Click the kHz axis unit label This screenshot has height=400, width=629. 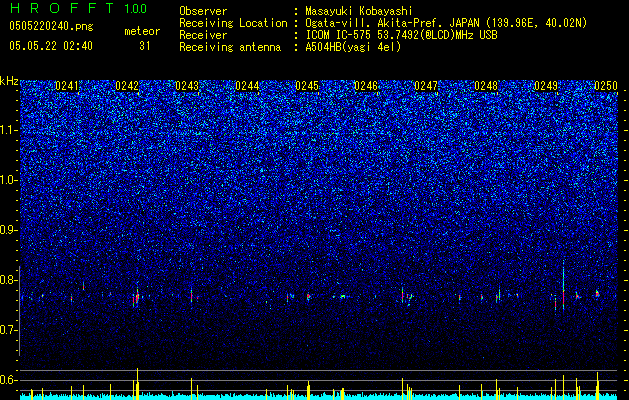tap(9, 81)
